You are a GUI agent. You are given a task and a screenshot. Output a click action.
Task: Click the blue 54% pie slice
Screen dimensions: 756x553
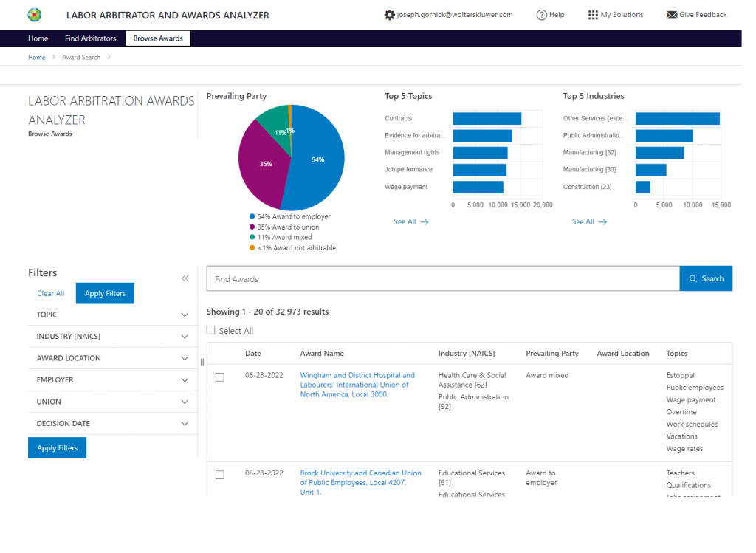click(x=316, y=159)
